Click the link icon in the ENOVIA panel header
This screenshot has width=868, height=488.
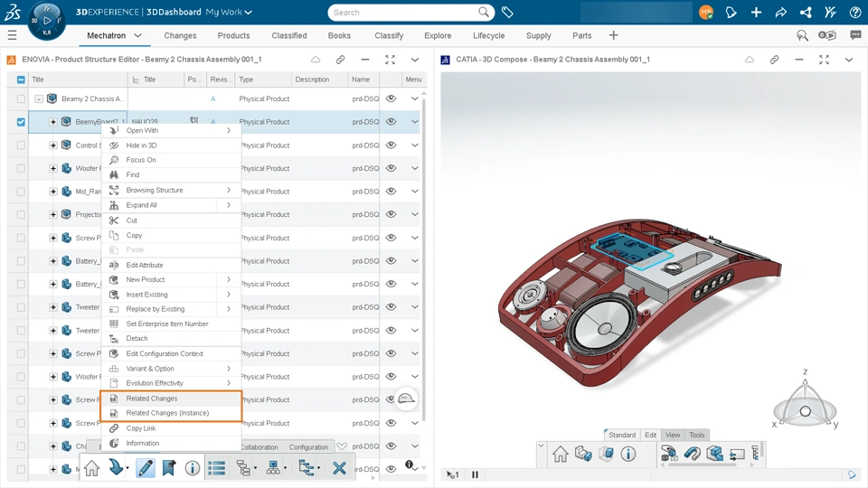[x=341, y=60]
